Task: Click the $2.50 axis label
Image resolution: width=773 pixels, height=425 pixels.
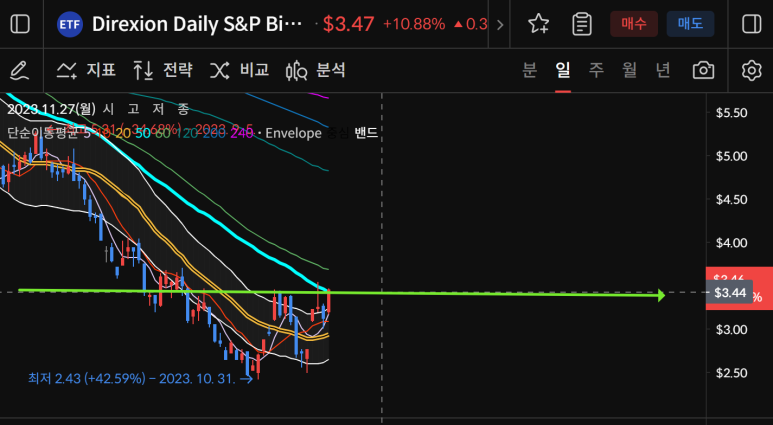Action: tap(731, 373)
